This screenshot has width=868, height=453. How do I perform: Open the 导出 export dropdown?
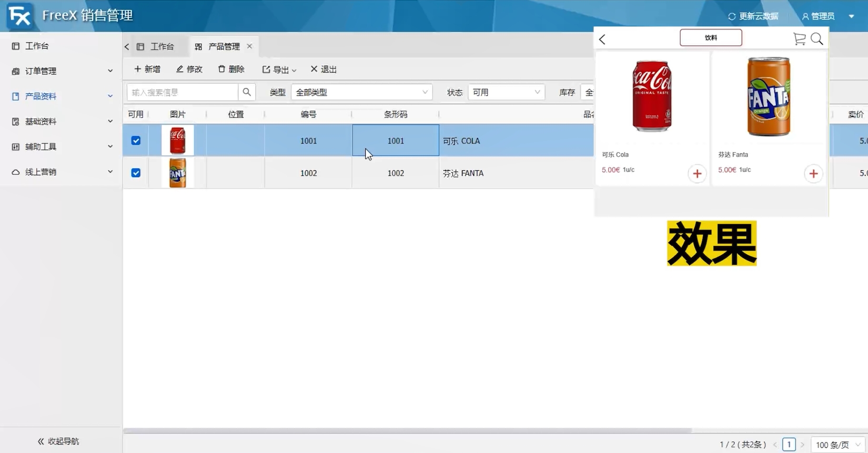tap(279, 69)
